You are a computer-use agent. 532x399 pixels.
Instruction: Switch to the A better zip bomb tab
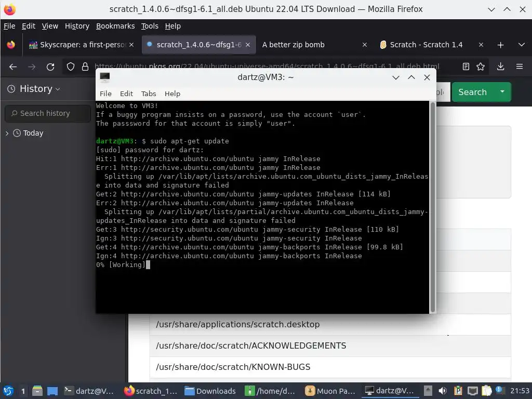[x=314, y=45]
